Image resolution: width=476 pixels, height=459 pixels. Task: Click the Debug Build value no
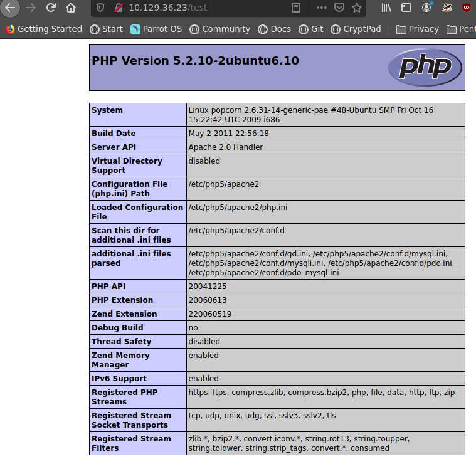click(193, 328)
